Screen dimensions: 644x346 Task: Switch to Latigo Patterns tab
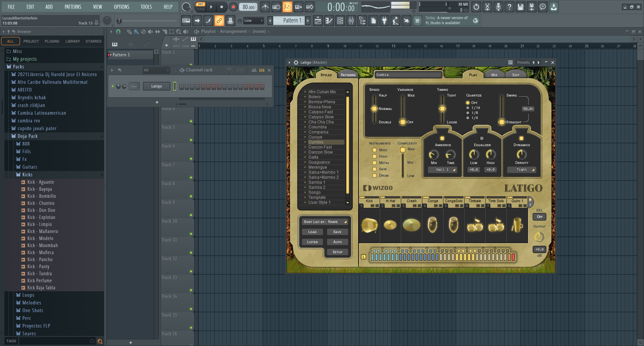click(x=348, y=75)
